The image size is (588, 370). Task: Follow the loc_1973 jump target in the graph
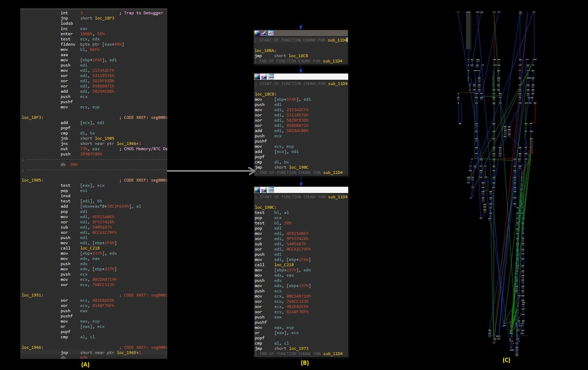point(299,348)
